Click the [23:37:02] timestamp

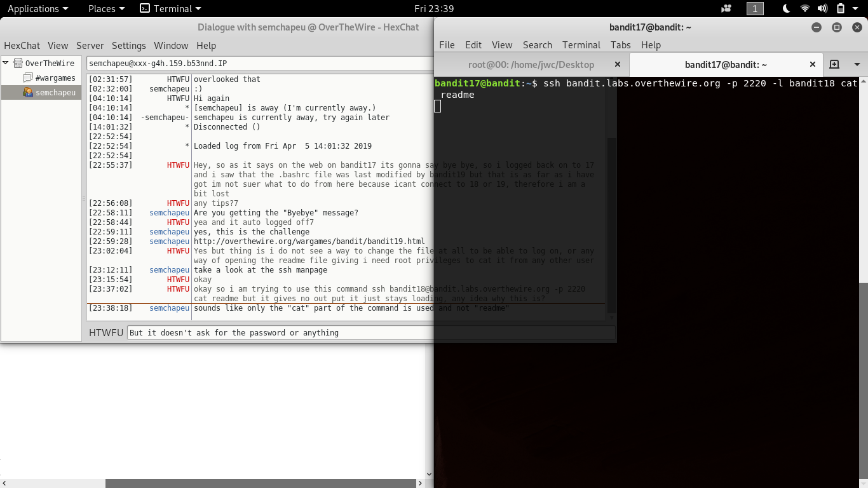pyautogui.click(x=111, y=289)
